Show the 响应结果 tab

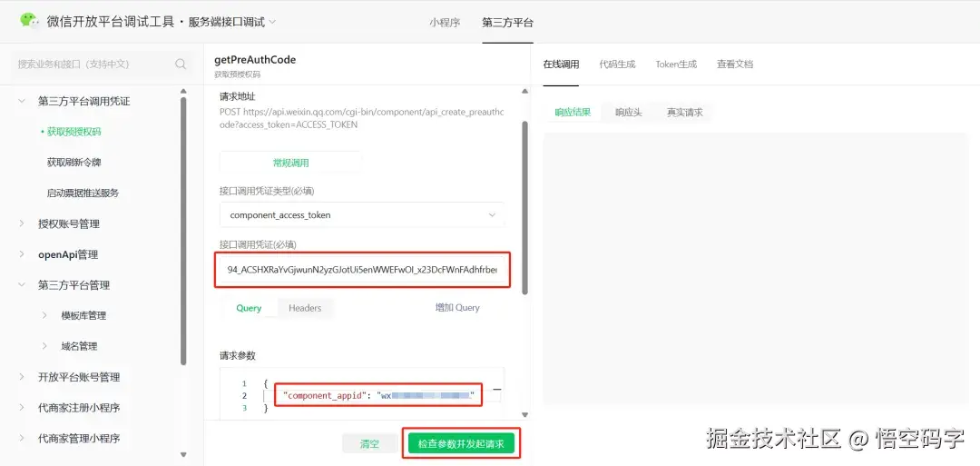pyautogui.click(x=573, y=113)
